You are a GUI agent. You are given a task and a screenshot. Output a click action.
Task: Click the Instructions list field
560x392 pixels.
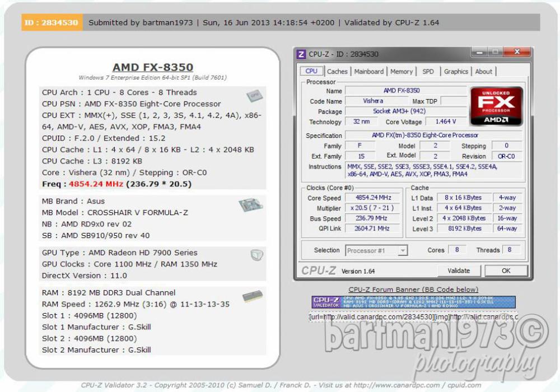tap(433, 170)
